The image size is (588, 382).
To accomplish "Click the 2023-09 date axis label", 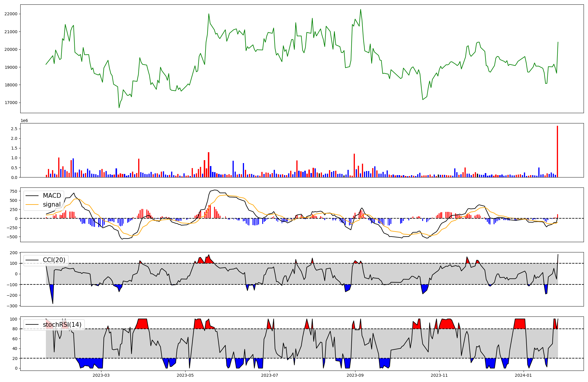I will (355, 375).
